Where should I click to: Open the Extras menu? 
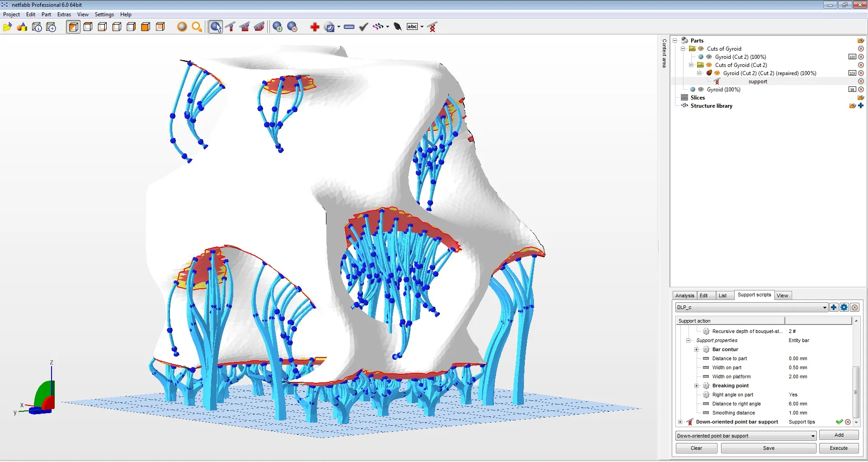click(64, 14)
